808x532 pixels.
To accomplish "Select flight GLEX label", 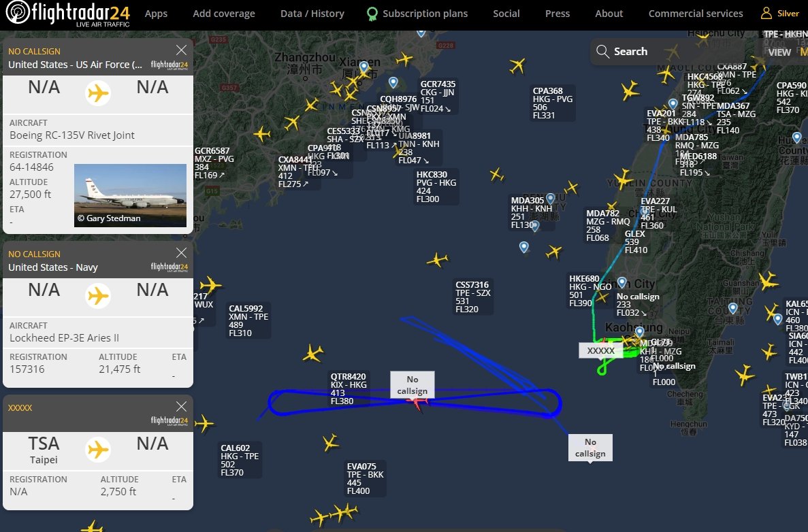I will point(636,242).
